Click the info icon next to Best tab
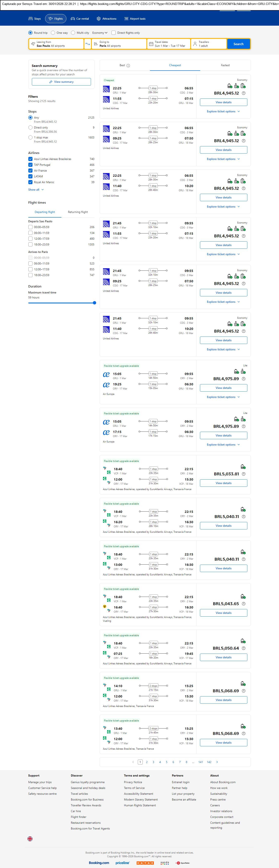The width and height of the screenshot is (279, 868). [x=128, y=66]
